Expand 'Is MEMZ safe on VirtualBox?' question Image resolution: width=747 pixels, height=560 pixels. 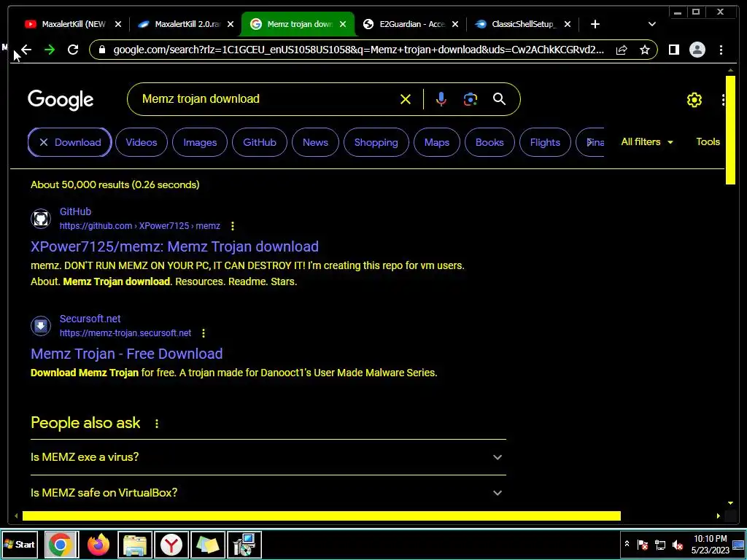coord(268,493)
